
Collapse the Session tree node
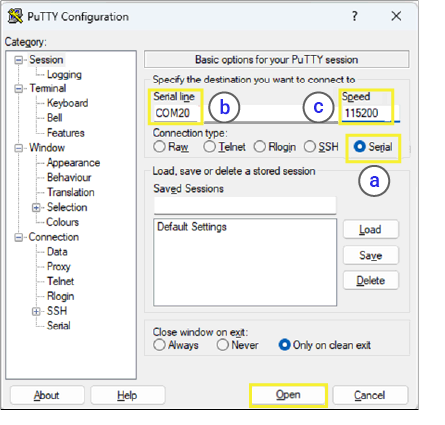(19, 60)
